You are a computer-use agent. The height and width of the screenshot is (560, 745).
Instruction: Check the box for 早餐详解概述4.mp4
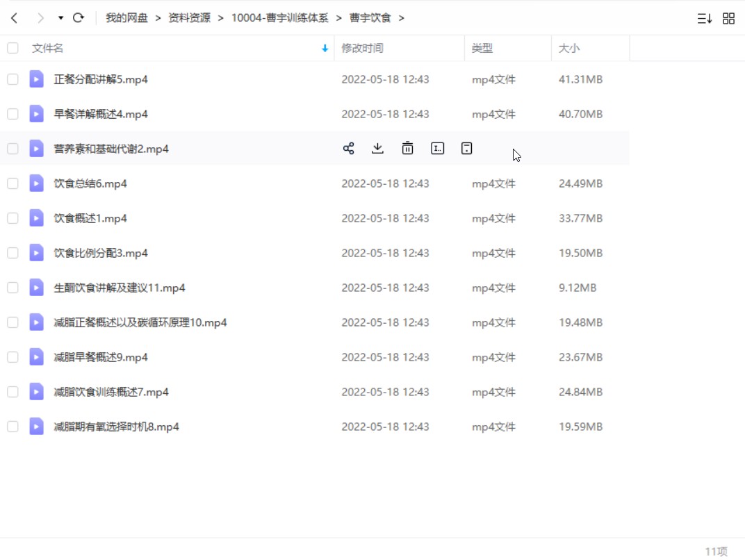pos(13,114)
